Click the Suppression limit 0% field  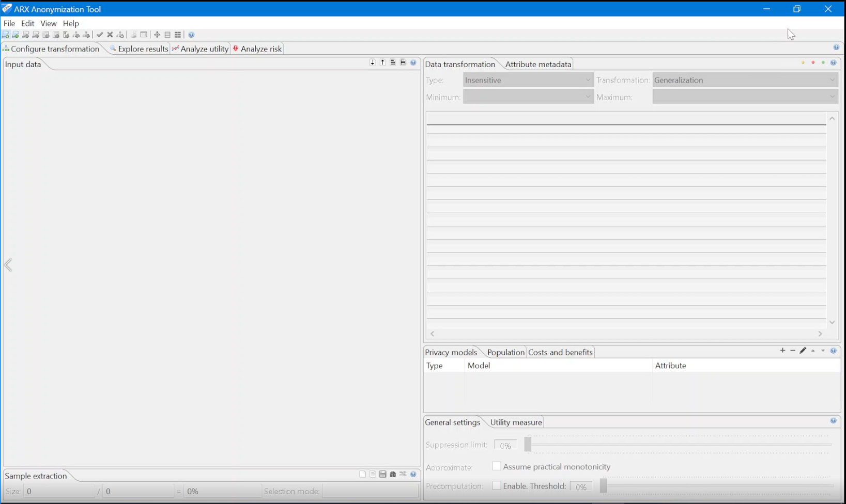point(505,445)
